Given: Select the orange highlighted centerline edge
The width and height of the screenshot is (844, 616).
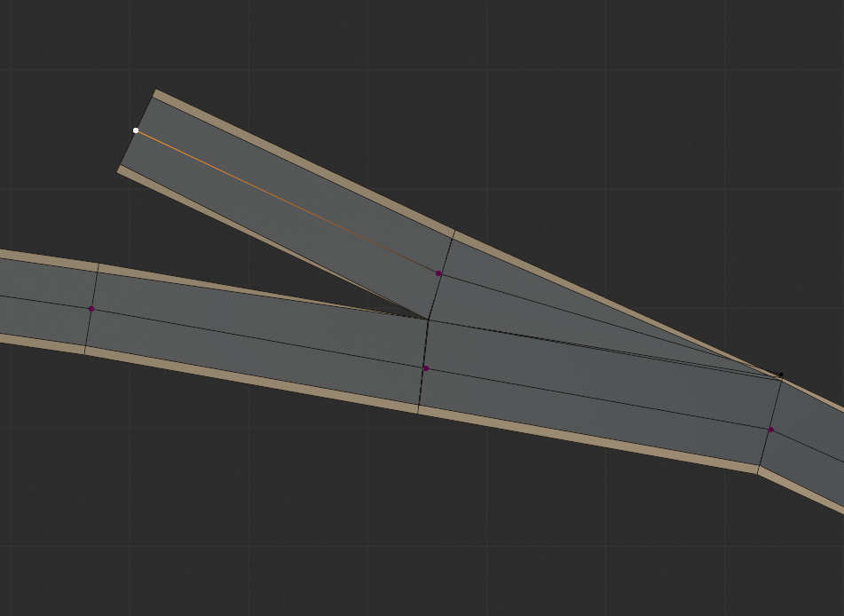Looking at the screenshot, I should pyautogui.click(x=284, y=201).
